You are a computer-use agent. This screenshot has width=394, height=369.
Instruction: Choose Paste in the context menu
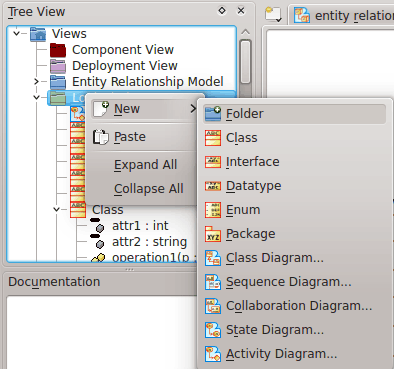(x=144, y=137)
